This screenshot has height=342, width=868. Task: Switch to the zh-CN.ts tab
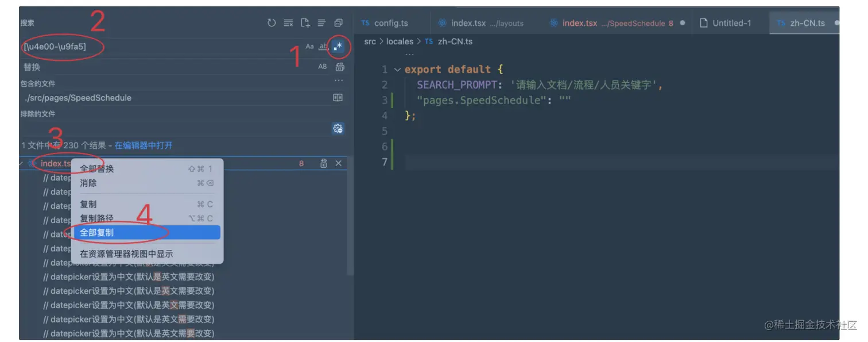point(804,23)
